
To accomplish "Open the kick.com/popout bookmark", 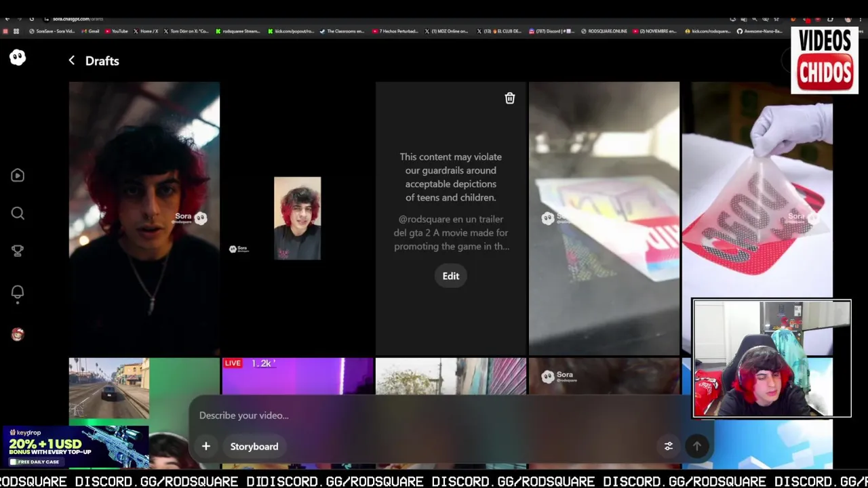I will [291, 31].
